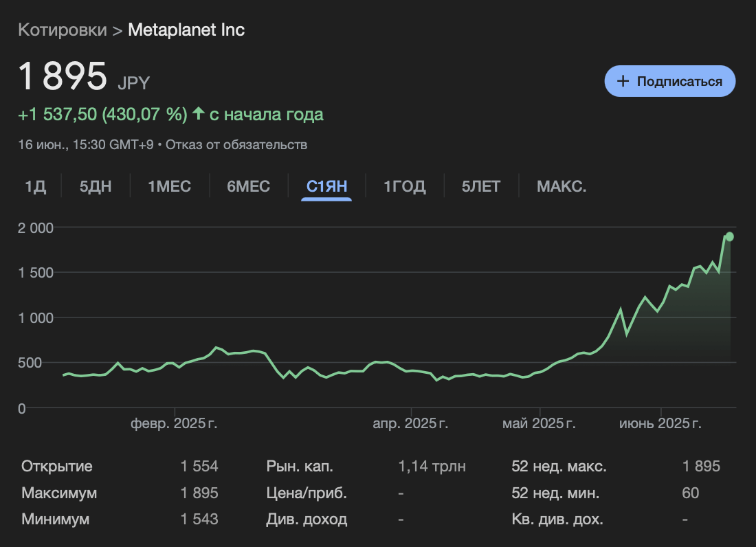Click the minimum value 1 543

point(199,519)
